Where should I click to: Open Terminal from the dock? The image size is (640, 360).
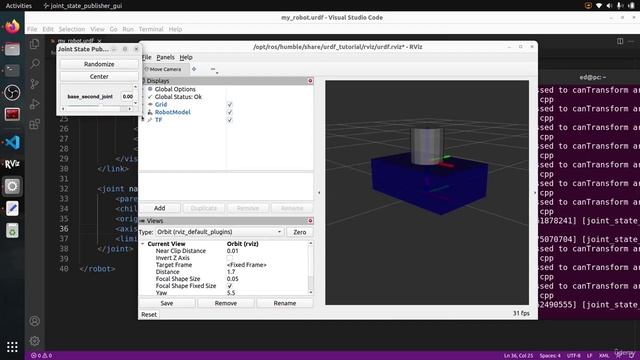pyautogui.click(x=12, y=71)
